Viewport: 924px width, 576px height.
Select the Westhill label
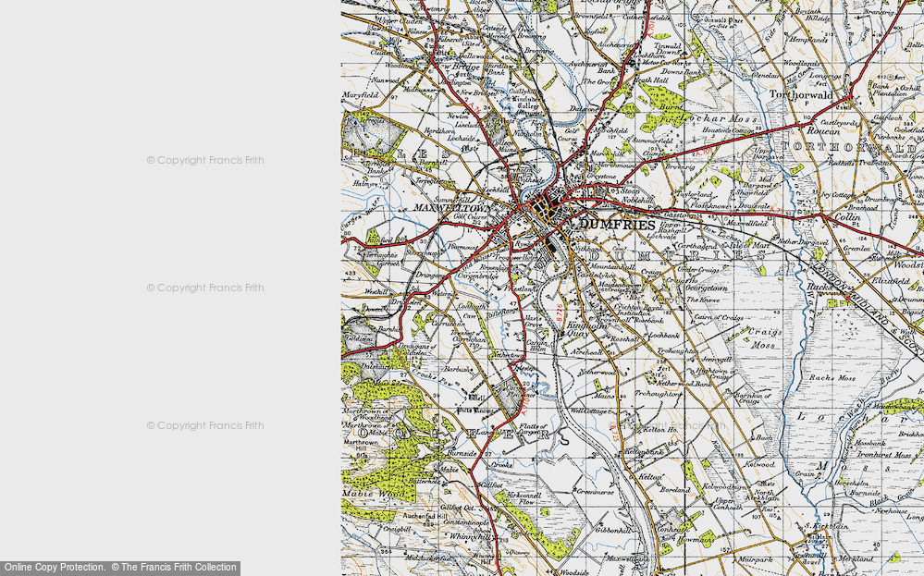(x=376, y=291)
